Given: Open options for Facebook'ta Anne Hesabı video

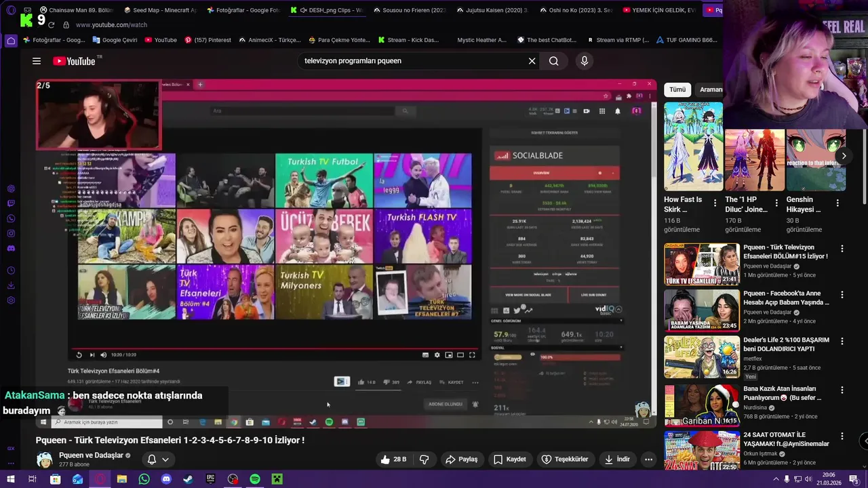Looking at the screenshot, I should coord(842,295).
